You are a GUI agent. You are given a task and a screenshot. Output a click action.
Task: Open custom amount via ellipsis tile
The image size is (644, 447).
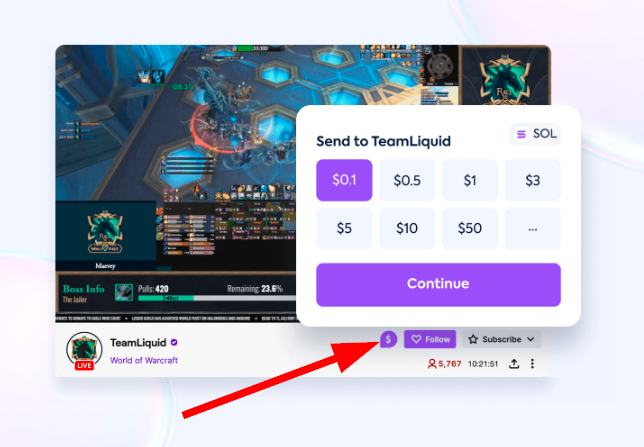tap(533, 228)
